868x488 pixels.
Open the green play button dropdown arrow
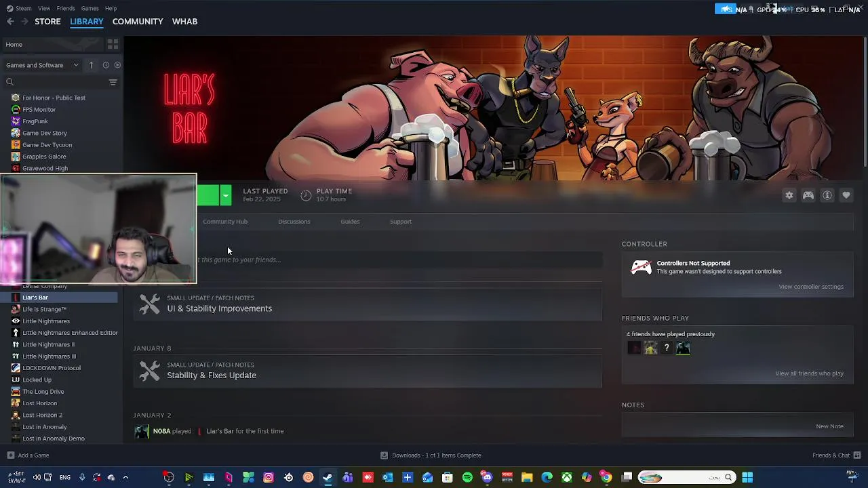pyautogui.click(x=226, y=195)
